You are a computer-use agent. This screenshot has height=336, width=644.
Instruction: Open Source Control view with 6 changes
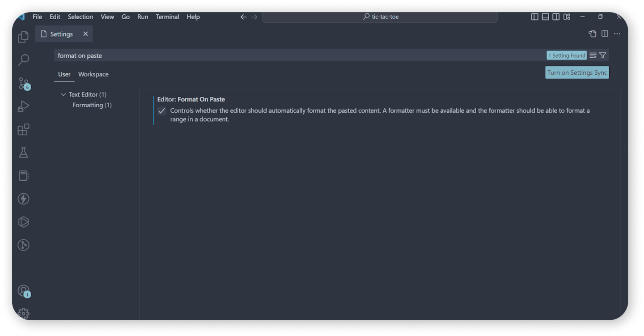point(23,83)
